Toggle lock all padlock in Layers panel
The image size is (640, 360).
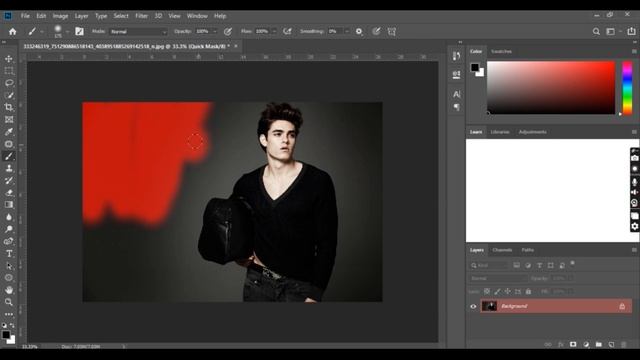tap(529, 291)
